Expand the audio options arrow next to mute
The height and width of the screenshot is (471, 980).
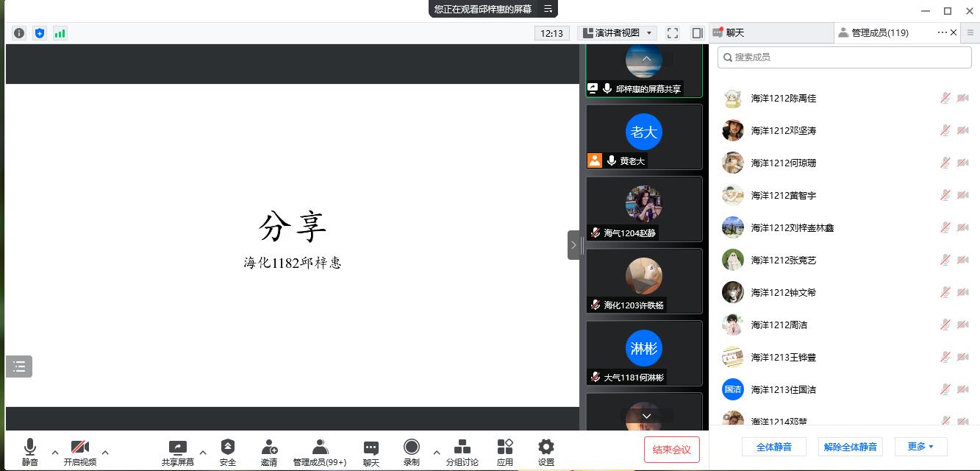coord(55,453)
